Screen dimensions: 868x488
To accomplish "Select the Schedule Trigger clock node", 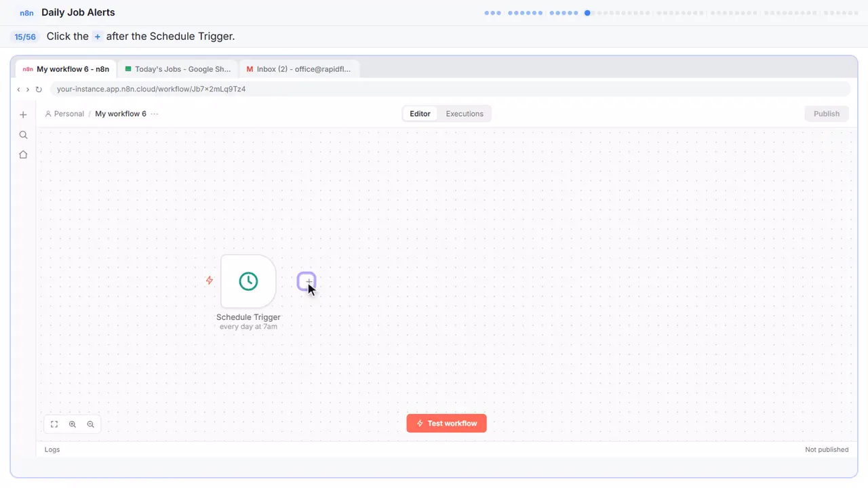I will (248, 281).
